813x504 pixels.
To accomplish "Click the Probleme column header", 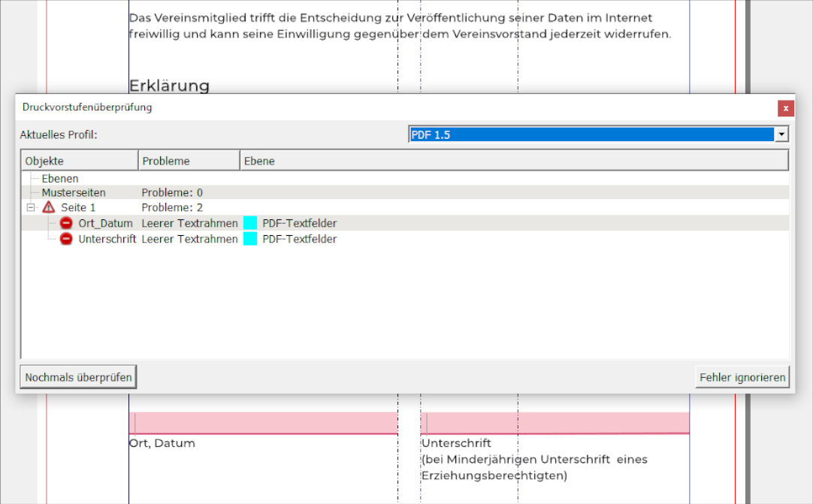I will click(189, 161).
